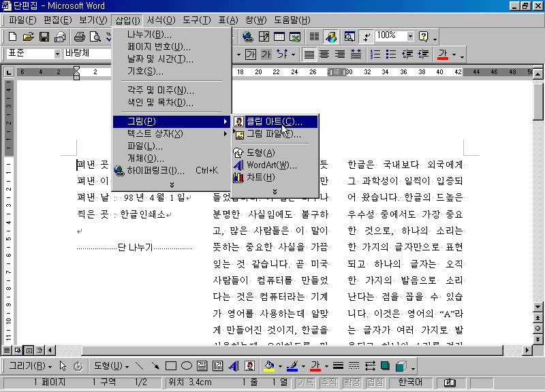Apply fill color paint bucket
Screen dimensions: 545x392
(269, 365)
